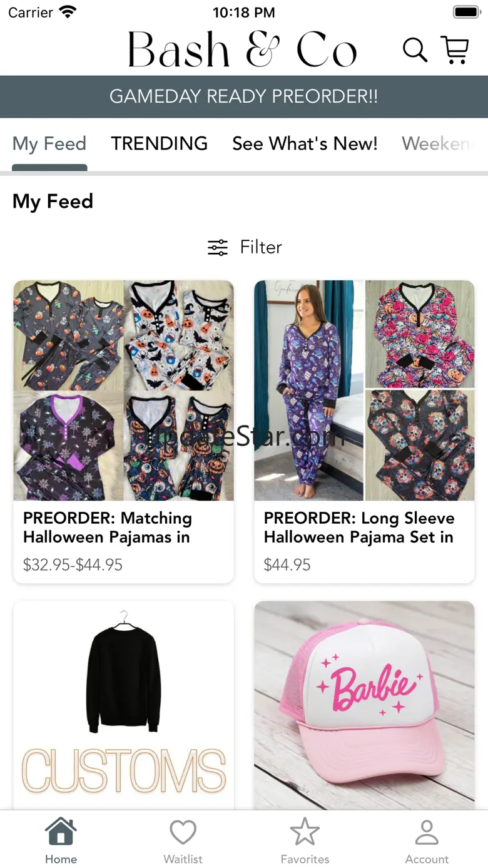Go to Home via house icon
The image size is (488, 868).
(61, 833)
